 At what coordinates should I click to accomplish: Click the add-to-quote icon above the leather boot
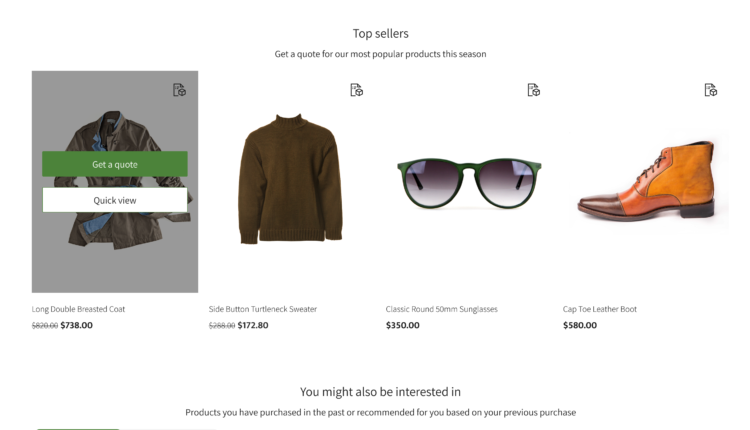coord(710,90)
